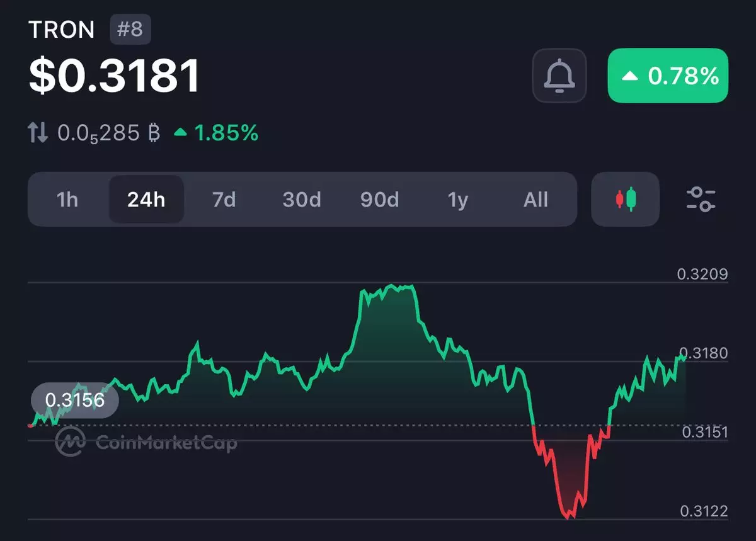
Task: Show the 30d price chart
Action: [x=302, y=200]
